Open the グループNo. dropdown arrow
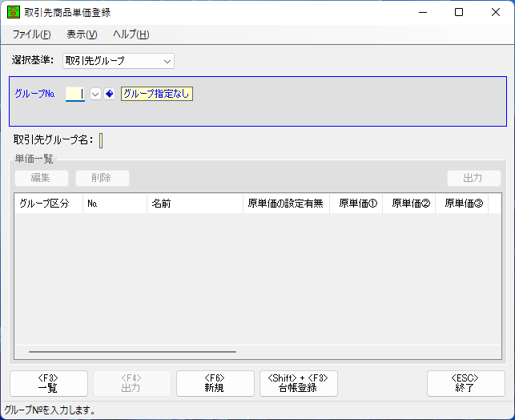 (x=95, y=95)
